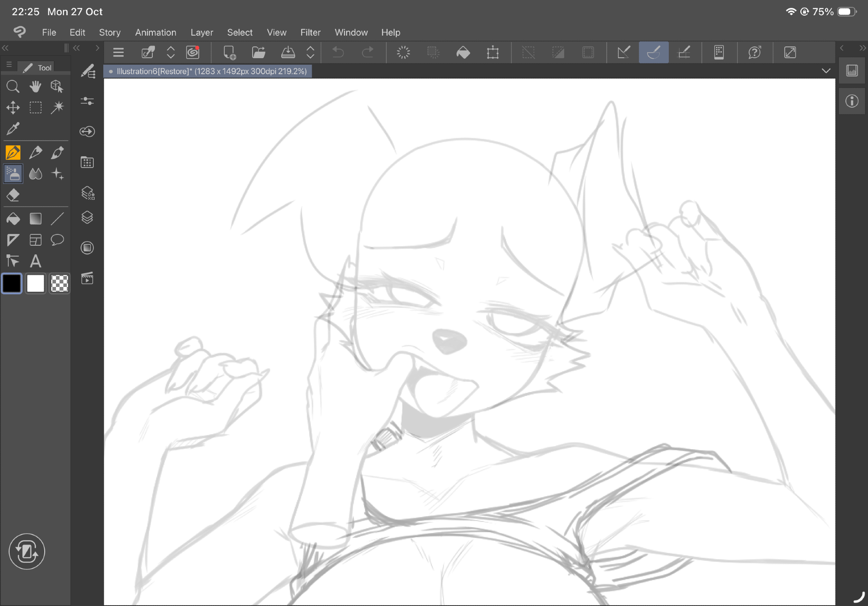Toggle snap to grid

684,53
